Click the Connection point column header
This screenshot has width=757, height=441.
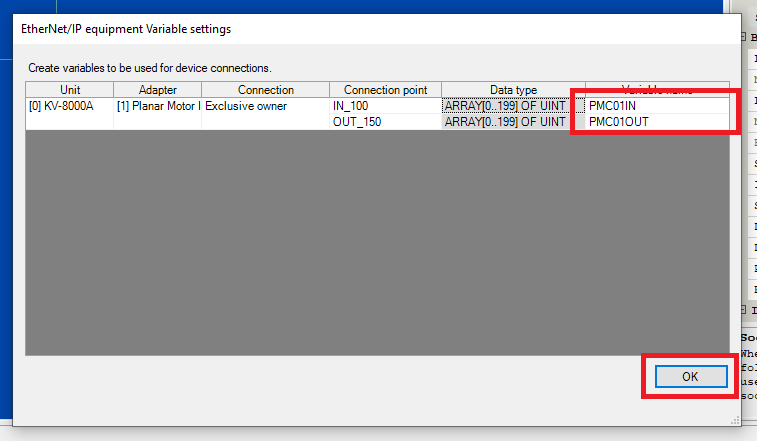(x=385, y=90)
